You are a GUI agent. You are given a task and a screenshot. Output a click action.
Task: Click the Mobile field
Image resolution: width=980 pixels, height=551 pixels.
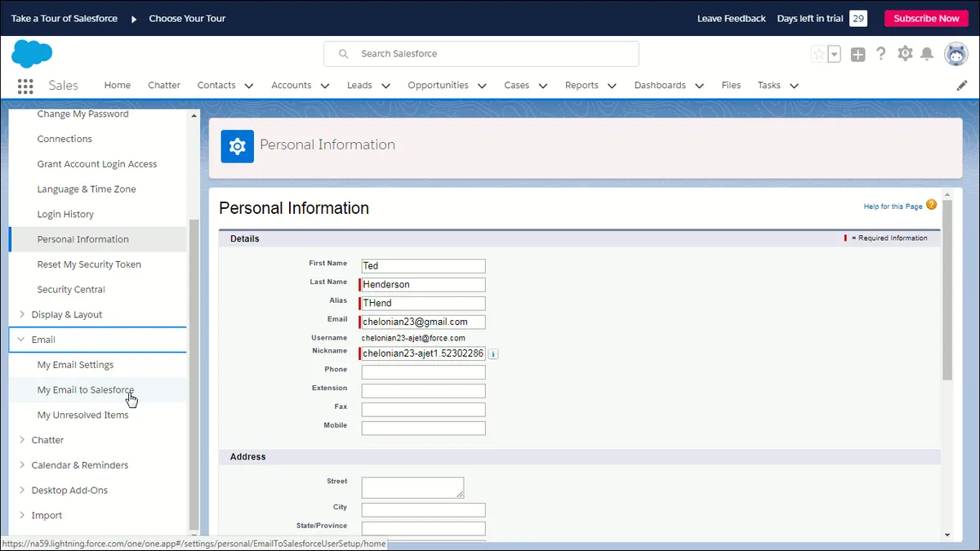[x=423, y=429]
